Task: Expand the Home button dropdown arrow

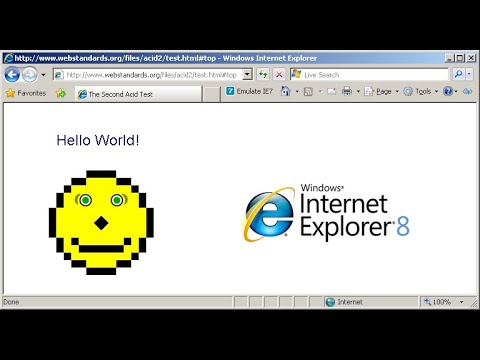Action: click(297, 91)
